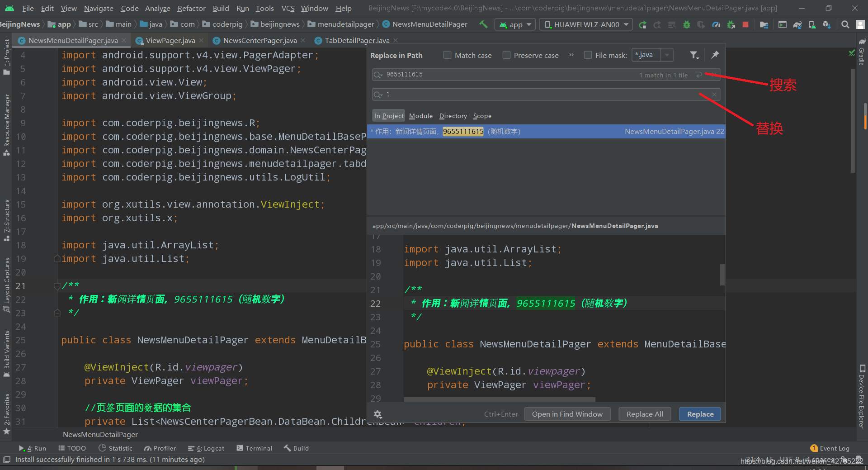Open the File menu
This screenshot has height=470, width=868.
pyautogui.click(x=28, y=8)
